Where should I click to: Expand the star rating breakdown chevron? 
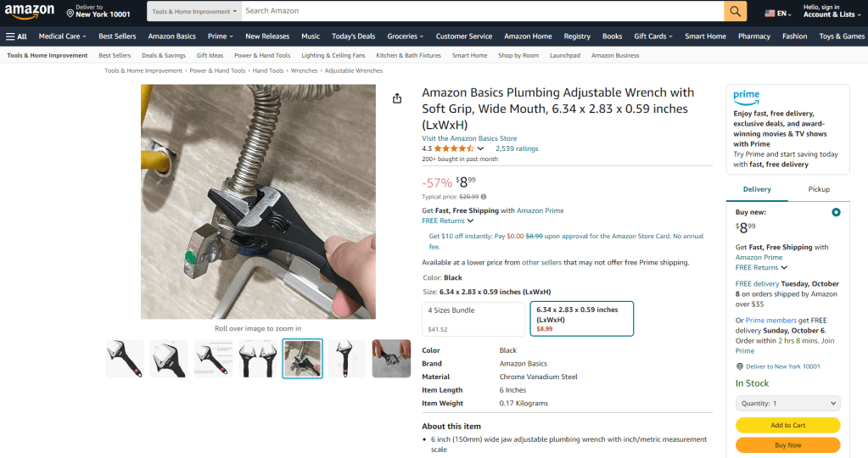coord(480,149)
